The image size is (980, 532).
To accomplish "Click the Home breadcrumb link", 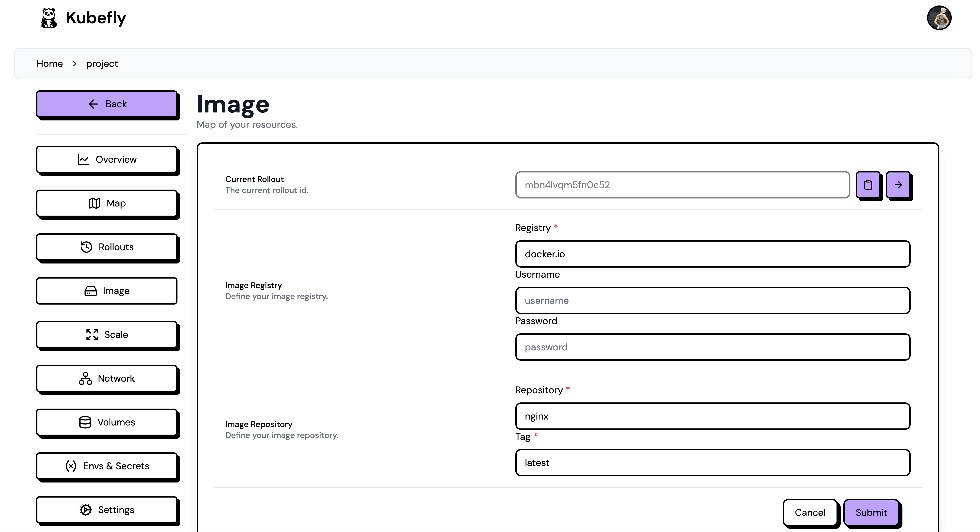I will coord(50,64).
